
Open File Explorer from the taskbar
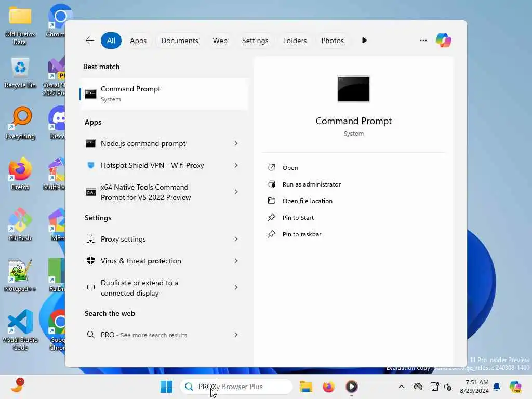tap(305, 387)
